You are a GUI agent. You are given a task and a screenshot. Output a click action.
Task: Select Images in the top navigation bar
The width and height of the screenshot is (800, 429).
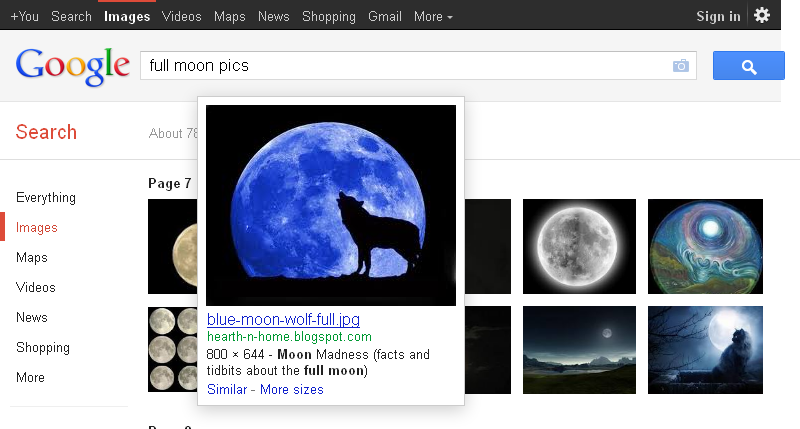coord(127,17)
